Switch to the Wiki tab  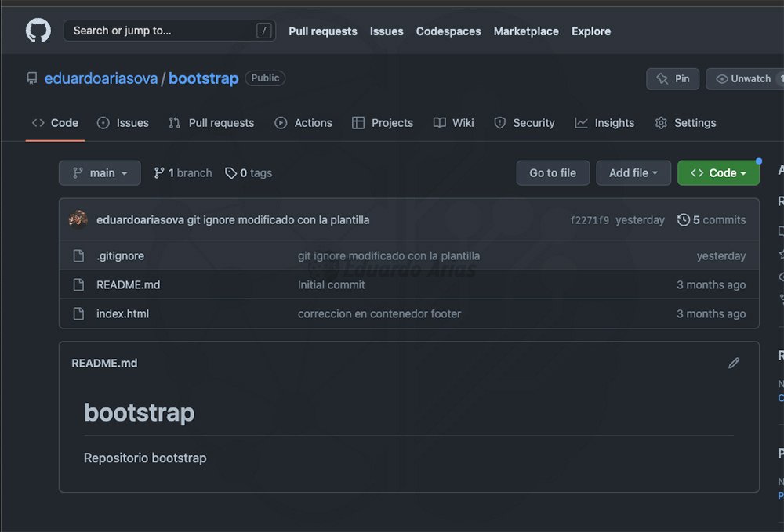coord(453,123)
